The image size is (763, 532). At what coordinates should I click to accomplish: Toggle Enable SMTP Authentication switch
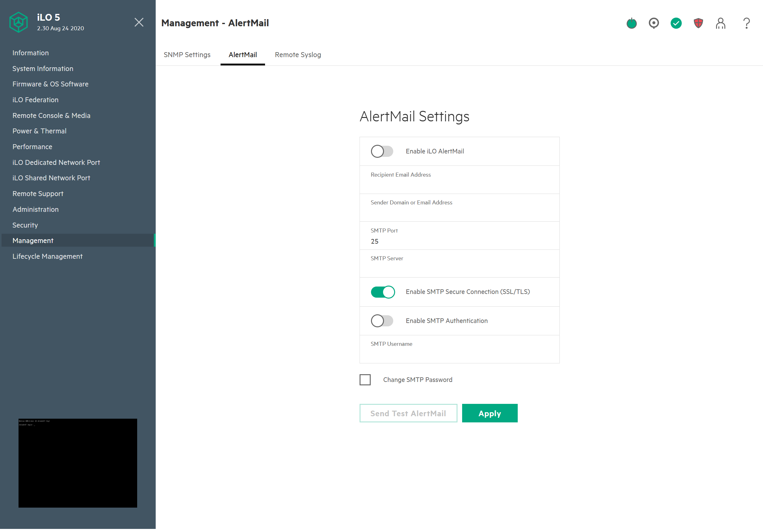coord(382,321)
